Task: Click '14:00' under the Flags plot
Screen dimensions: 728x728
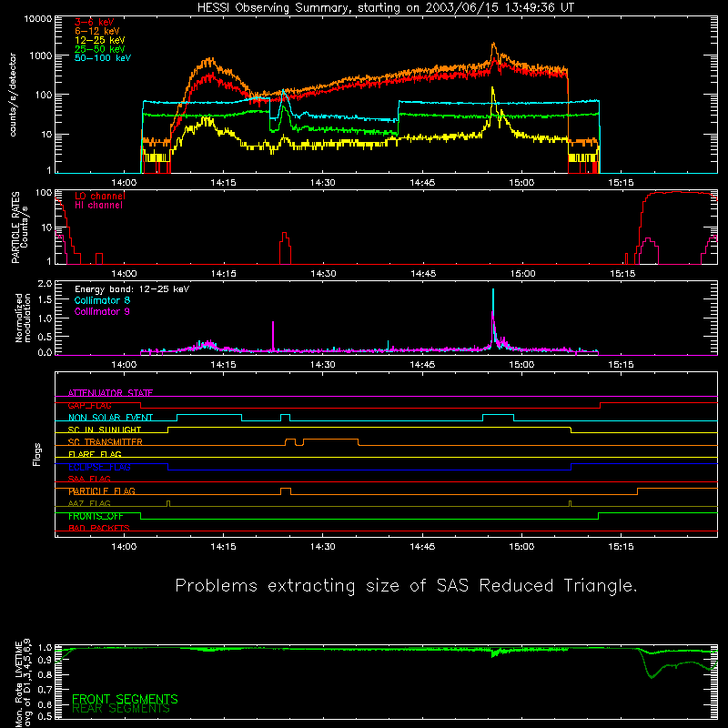Action: (124, 547)
